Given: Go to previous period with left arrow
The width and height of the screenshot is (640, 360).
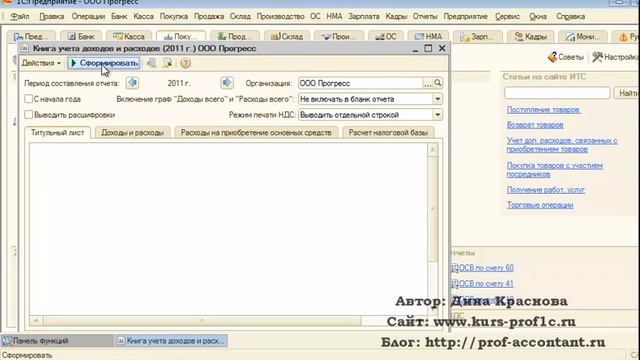Looking at the screenshot, I should 132,83.
